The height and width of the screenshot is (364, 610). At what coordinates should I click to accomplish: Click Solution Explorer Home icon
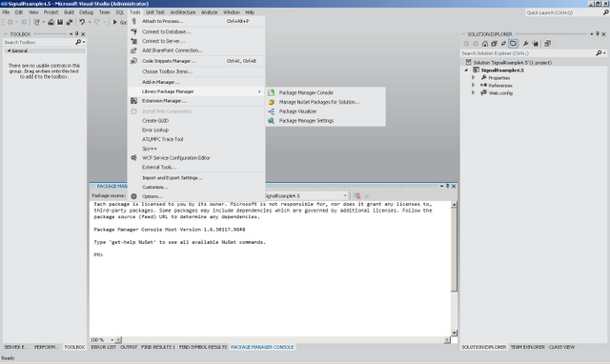pyautogui.click(x=485, y=44)
